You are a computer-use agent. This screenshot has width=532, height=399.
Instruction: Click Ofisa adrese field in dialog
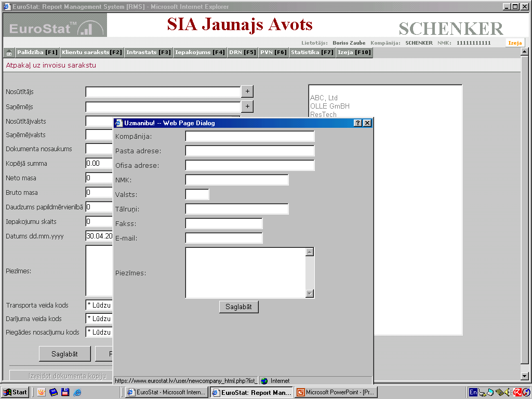tap(250, 165)
